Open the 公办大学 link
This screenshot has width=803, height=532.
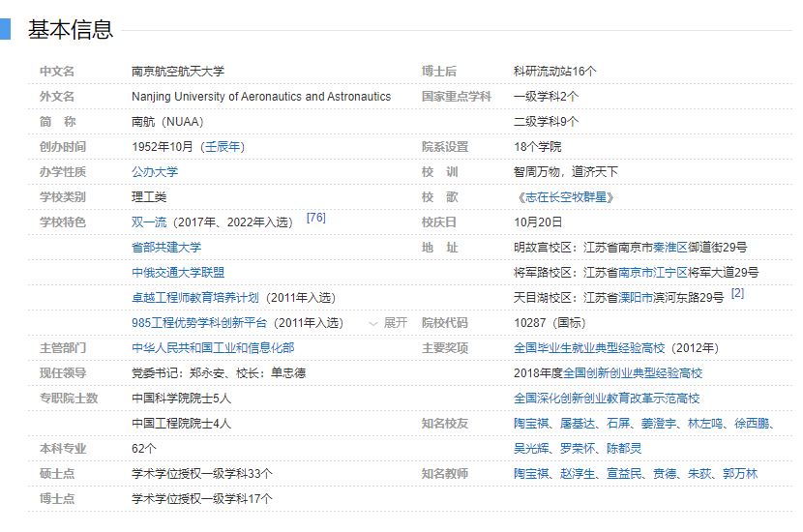click(x=155, y=172)
